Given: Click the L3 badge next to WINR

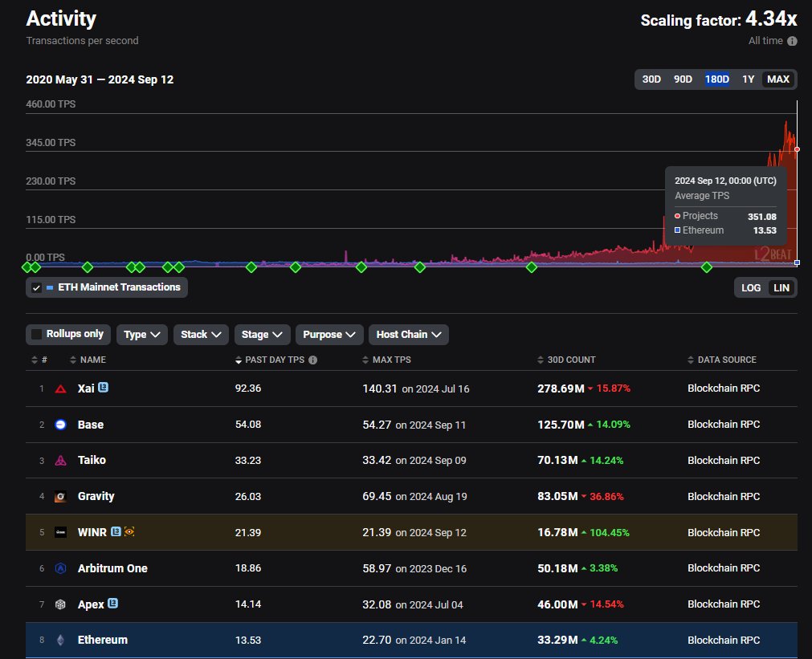Looking at the screenshot, I should click(116, 531).
